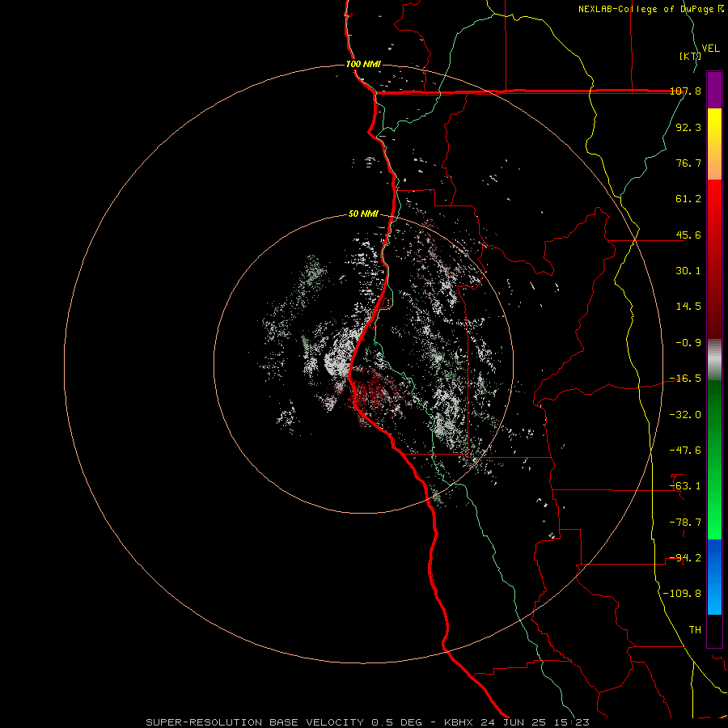Click the [KT] units label
Screen dimensions: 728x728
coord(690,56)
